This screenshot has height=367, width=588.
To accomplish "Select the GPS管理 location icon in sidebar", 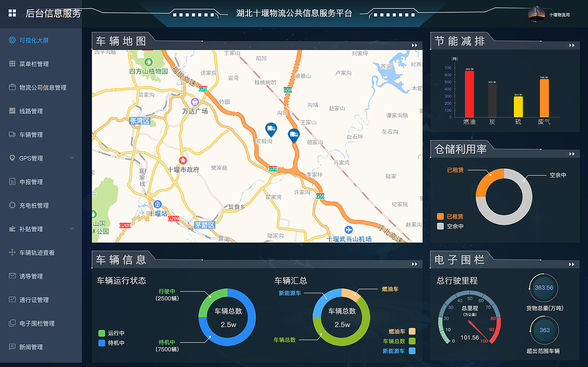I will tap(12, 158).
